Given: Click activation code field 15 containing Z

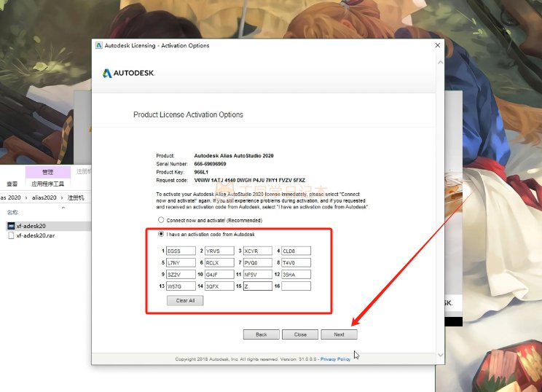Looking at the screenshot, I should pyautogui.click(x=257, y=286).
